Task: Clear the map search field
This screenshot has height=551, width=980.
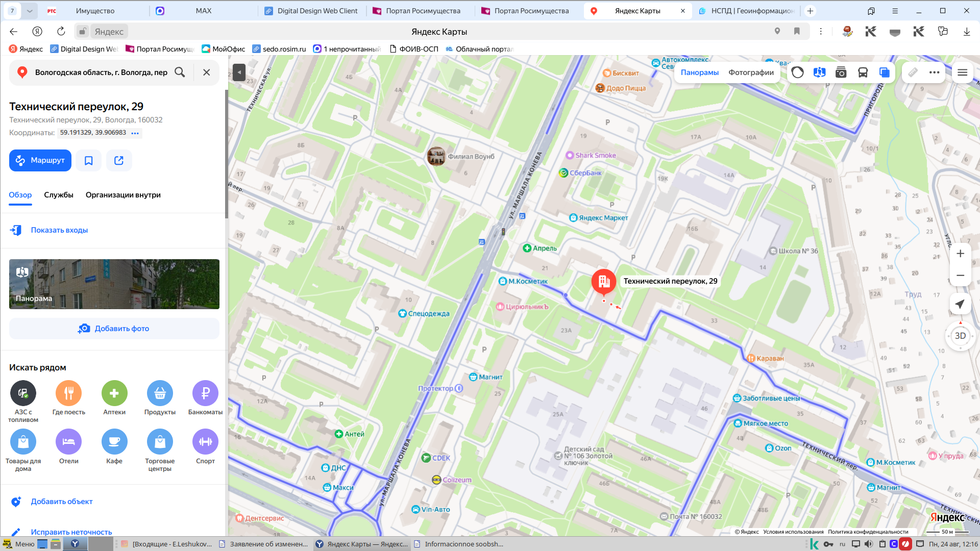Action: click(207, 72)
